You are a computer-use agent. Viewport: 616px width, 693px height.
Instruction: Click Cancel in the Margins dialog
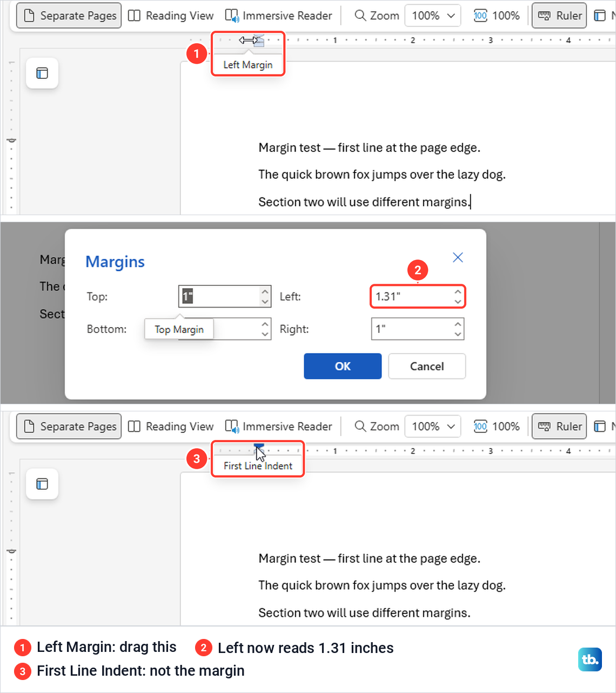(427, 366)
